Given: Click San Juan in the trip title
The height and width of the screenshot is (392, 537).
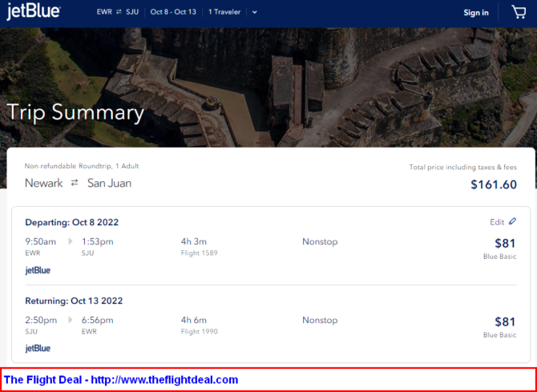Looking at the screenshot, I should [x=110, y=183].
